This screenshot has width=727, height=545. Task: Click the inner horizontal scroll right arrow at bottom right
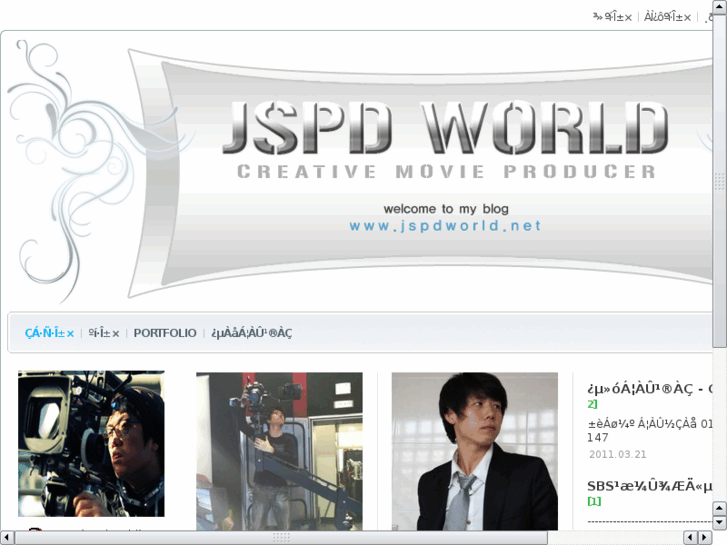(x=705, y=538)
